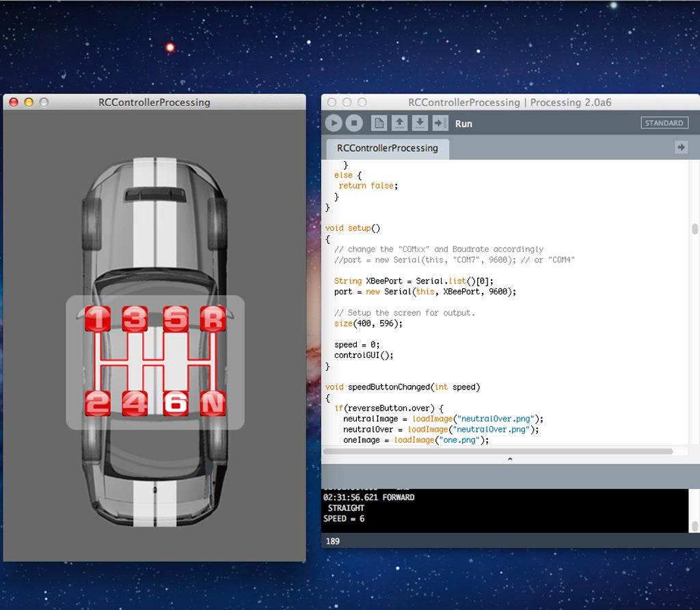Select gear 2 speed button
The image size is (700, 610).
pos(98,404)
